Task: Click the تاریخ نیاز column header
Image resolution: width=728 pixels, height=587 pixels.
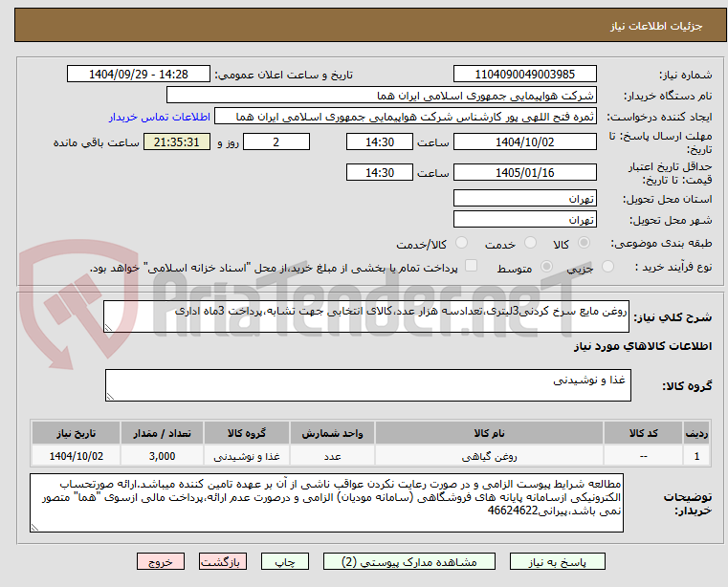Action: pyautogui.click(x=77, y=433)
